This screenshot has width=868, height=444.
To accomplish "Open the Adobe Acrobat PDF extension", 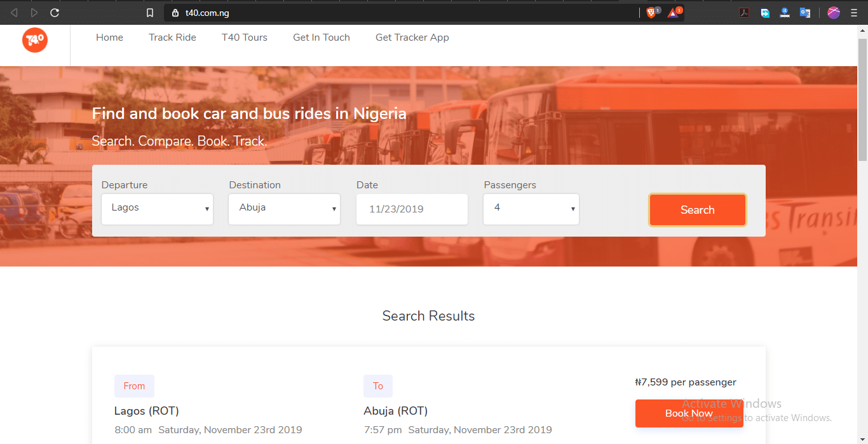I will pyautogui.click(x=744, y=13).
